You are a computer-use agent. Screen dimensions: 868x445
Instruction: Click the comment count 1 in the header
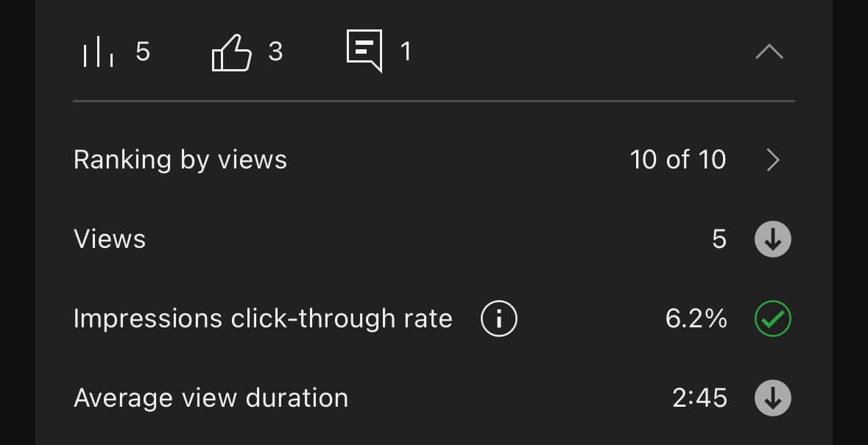pos(406,51)
